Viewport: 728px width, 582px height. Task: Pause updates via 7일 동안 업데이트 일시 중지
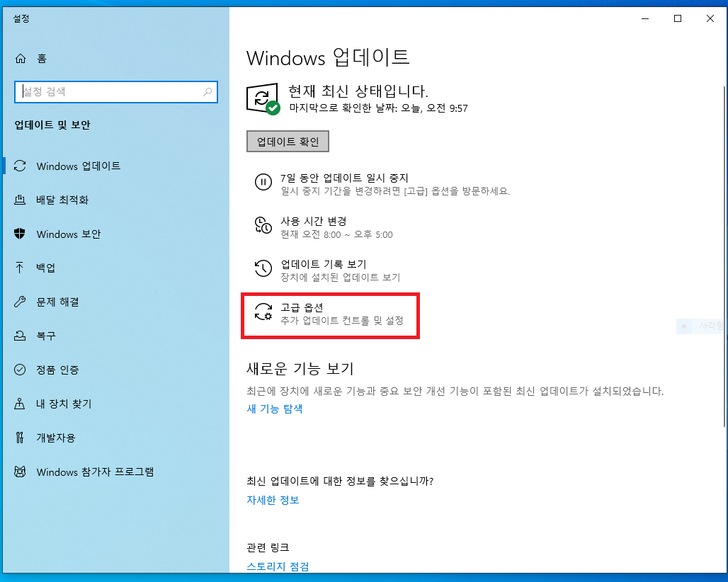[x=344, y=178]
